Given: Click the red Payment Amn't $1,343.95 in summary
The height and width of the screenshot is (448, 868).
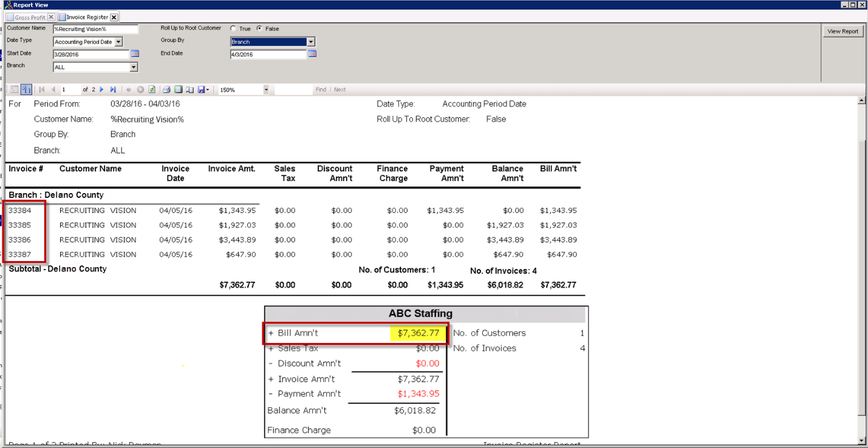Looking at the screenshot, I should pyautogui.click(x=419, y=394).
